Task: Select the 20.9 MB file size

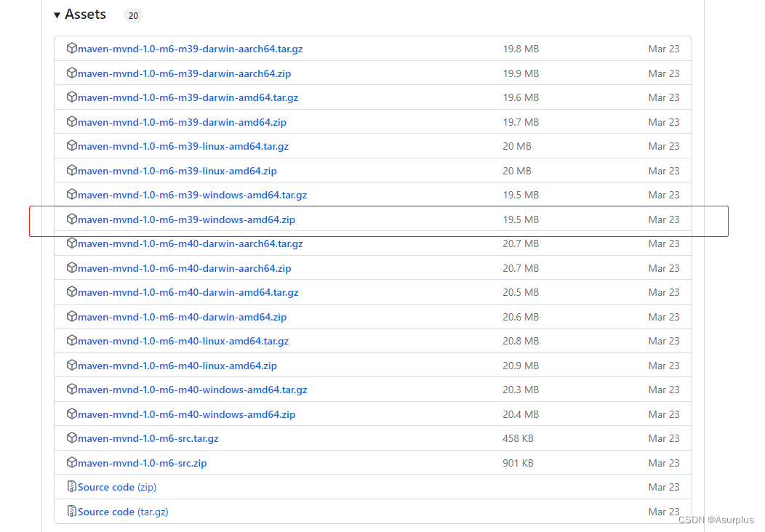Action: 521,366
